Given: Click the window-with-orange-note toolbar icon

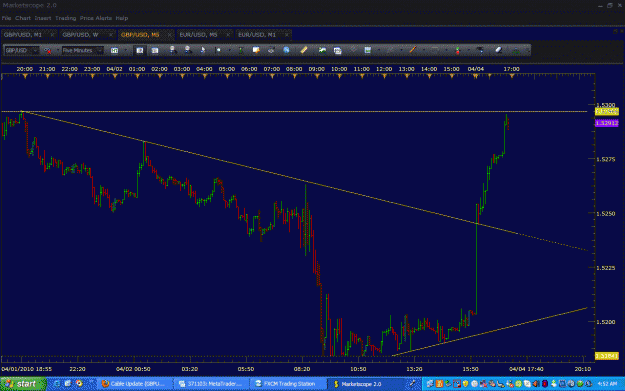Looking at the screenshot, I should pyautogui.click(x=256, y=51).
